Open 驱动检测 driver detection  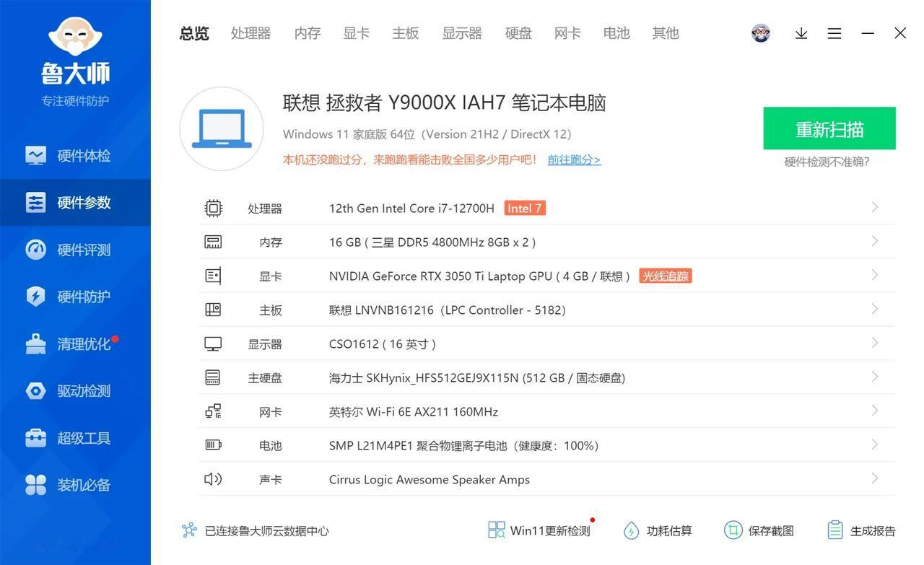coord(75,390)
